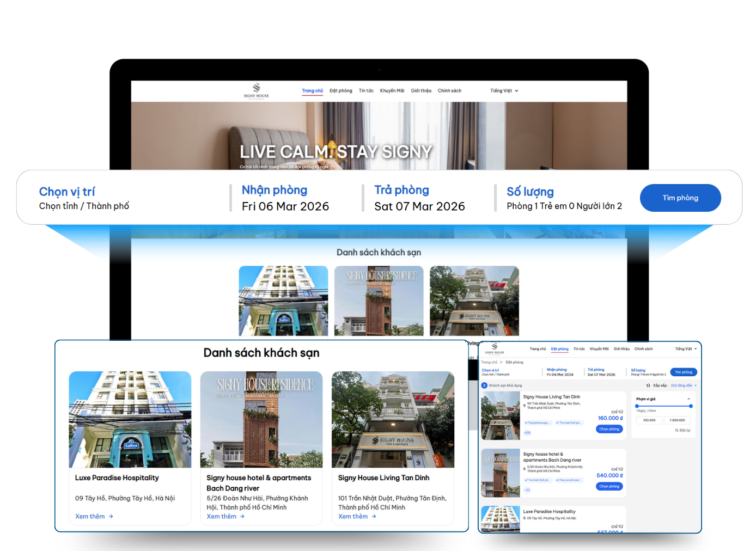Click Chọn phòng for Signy House Living Tan Dinh
Viewport: 756px width, 551px height.
609,429
